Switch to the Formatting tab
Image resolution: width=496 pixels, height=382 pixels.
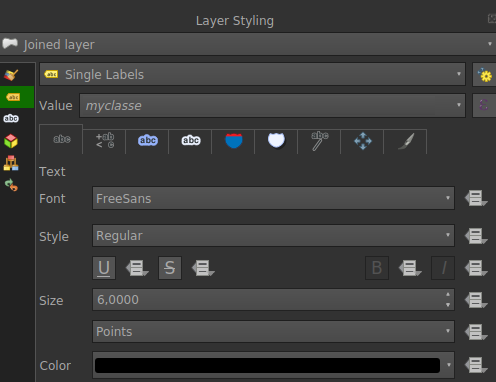pyautogui.click(x=105, y=141)
